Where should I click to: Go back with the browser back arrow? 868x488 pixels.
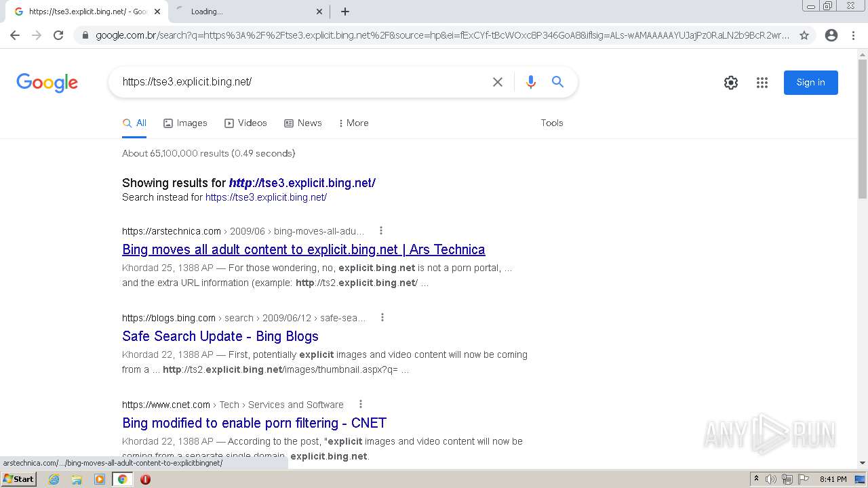pos(15,35)
